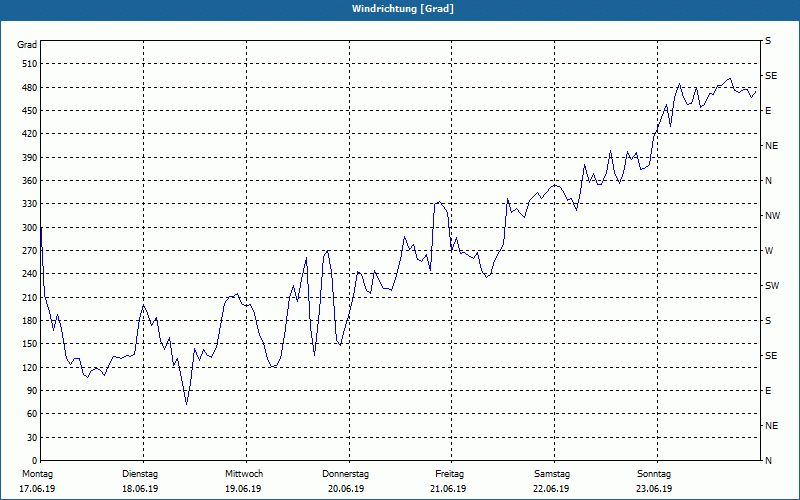Select the 'NE' compass label between the 390 and 420 gridlines
The height and width of the screenshot is (500, 800).
pyautogui.click(x=771, y=146)
